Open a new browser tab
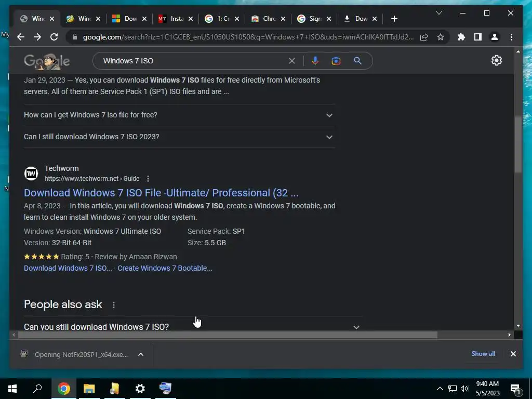Screen dimensions: 532x399 tap(394, 19)
